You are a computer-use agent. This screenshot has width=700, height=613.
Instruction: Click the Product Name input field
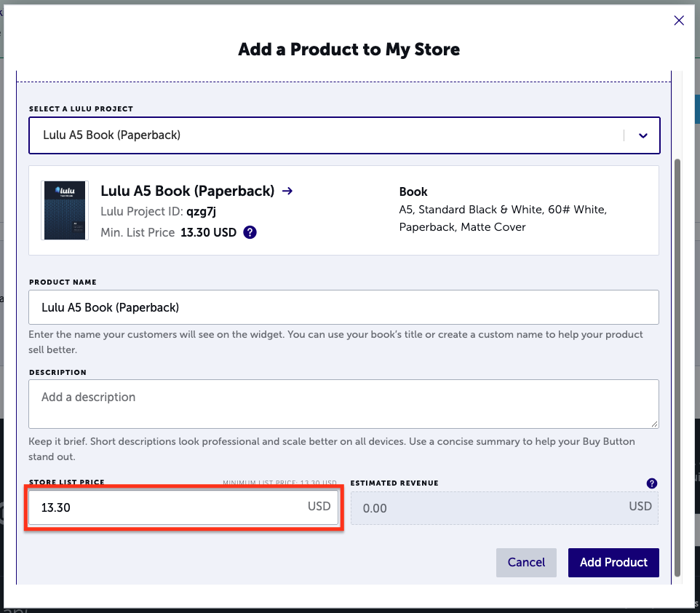click(343, 307)
